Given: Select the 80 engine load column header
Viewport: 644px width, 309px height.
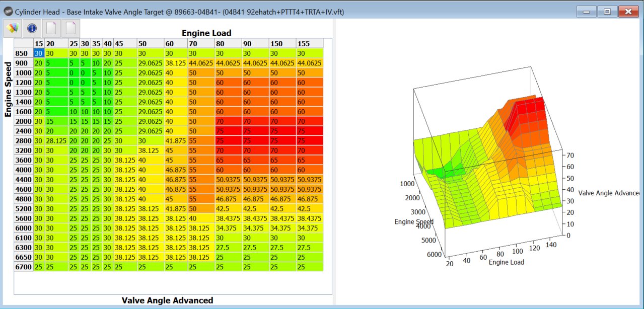Looking at the screenshot, I should pyautogui.click(x=228, y=44).
